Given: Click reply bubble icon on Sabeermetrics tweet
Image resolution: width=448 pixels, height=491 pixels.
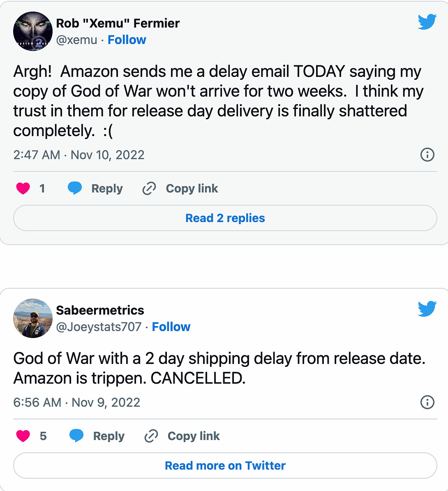Looking at the screenshot, I should pos(76,435).
